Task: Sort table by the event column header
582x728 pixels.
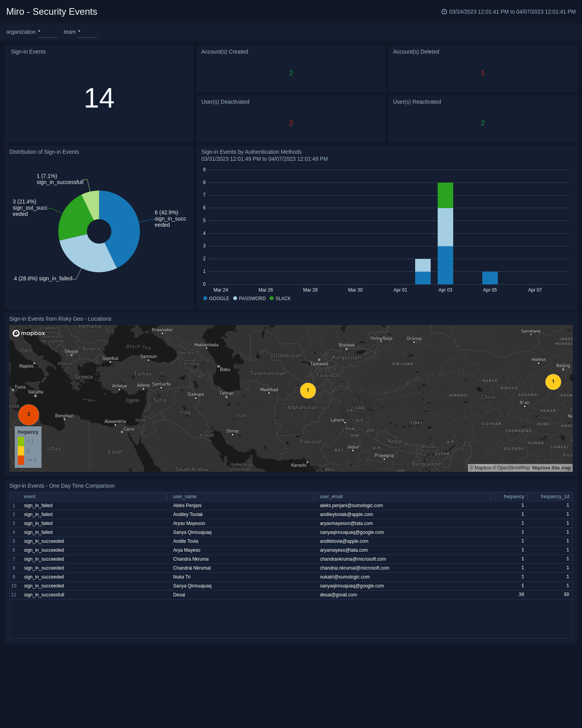Action: (29, 497)
